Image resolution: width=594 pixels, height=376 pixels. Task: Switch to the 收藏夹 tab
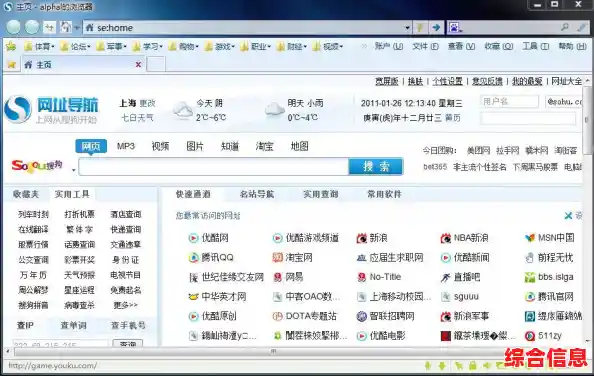[26, 194]
